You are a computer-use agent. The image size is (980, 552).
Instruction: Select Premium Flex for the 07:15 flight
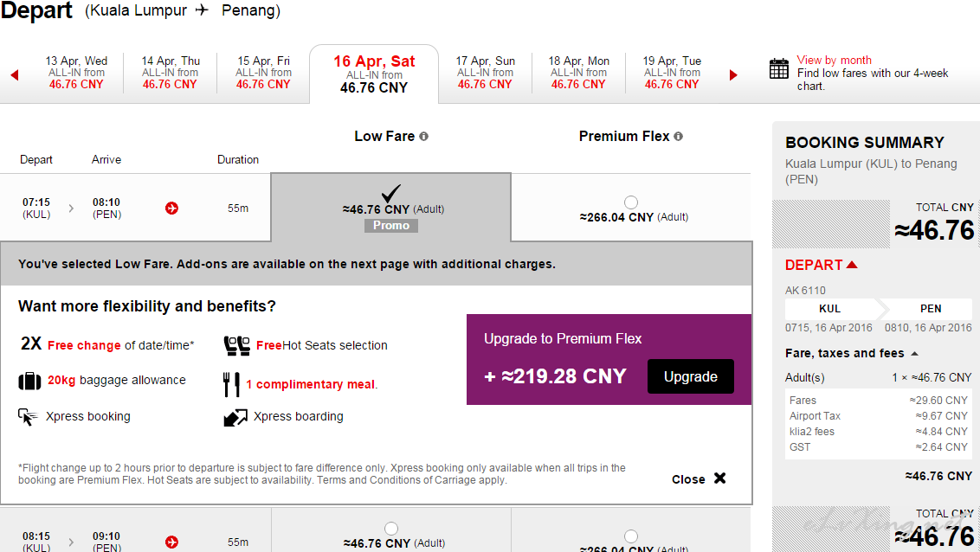631,202
